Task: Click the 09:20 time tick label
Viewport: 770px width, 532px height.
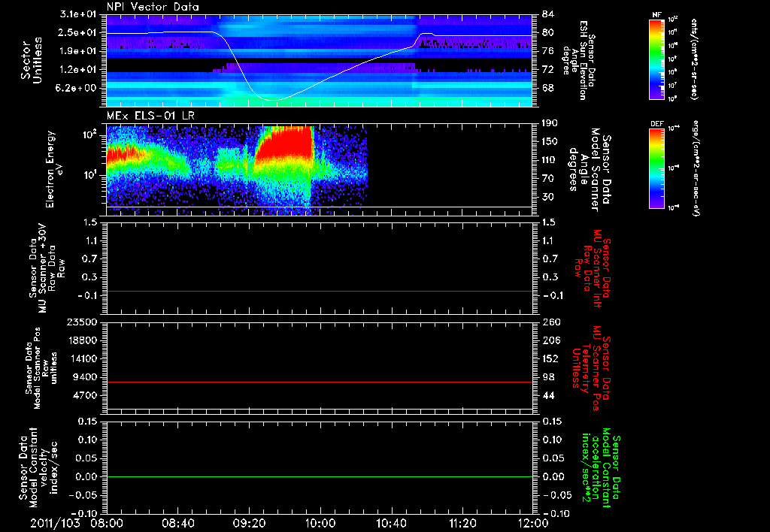Action: click(x=249, y=523)
